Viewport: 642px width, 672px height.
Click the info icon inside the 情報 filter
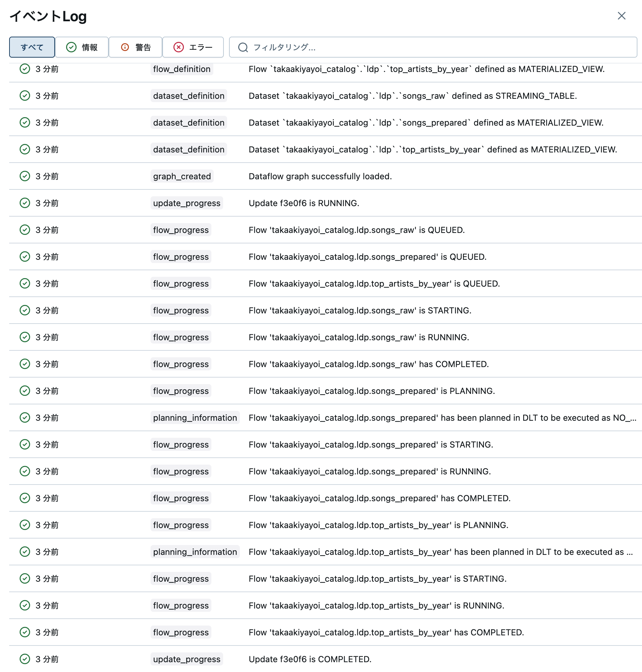pyautogui.click(x=71, y=47)
